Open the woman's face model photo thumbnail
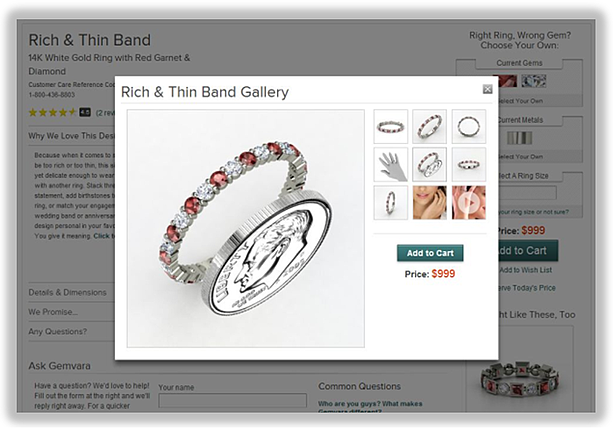 (429, 203)
